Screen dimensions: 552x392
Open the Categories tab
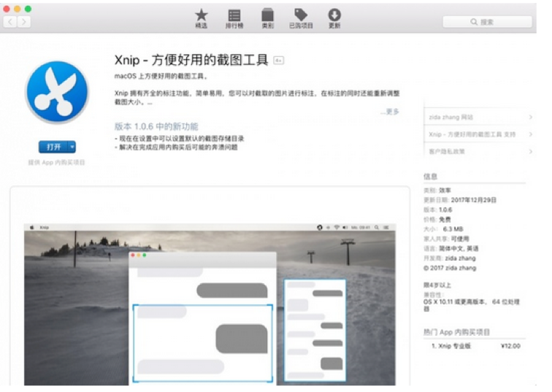click(x=267, y=18)
